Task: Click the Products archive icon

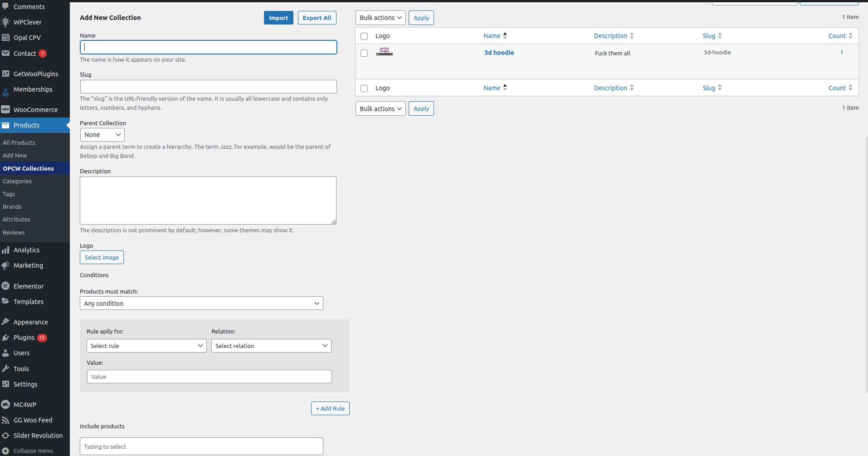Action: click(x=5, y=125)
